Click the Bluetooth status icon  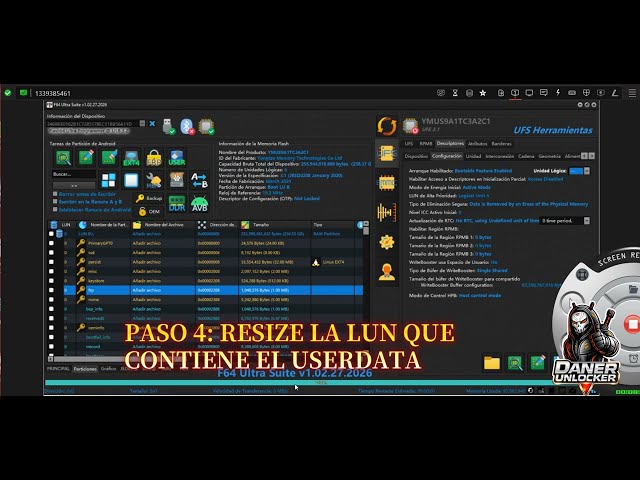187,126
